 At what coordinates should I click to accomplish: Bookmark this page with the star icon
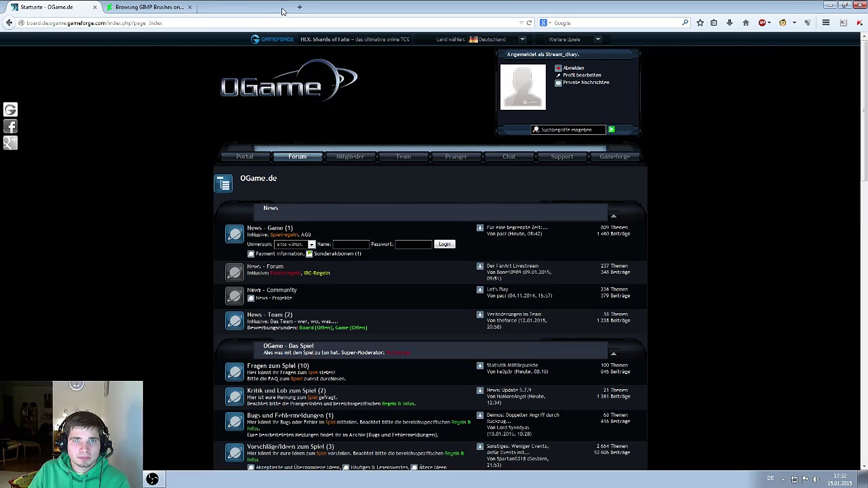pyautogui.click(x=700, y=23)
